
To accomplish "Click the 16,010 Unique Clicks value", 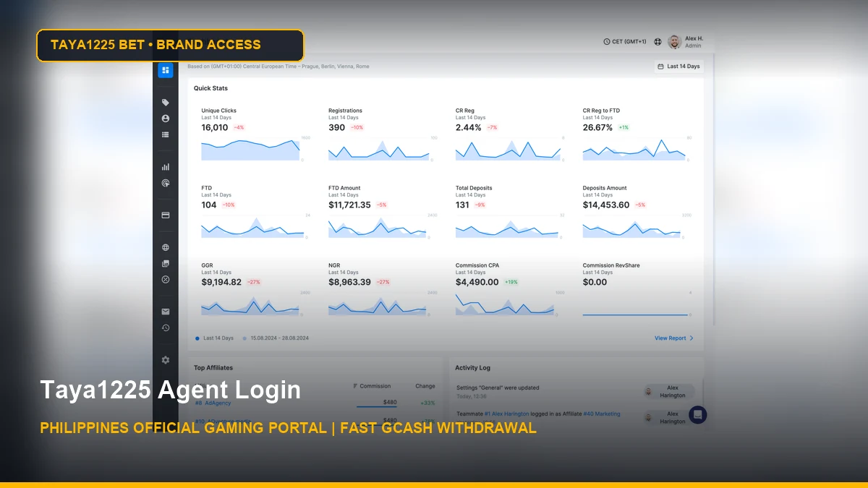I will click(x=215, y=127).
